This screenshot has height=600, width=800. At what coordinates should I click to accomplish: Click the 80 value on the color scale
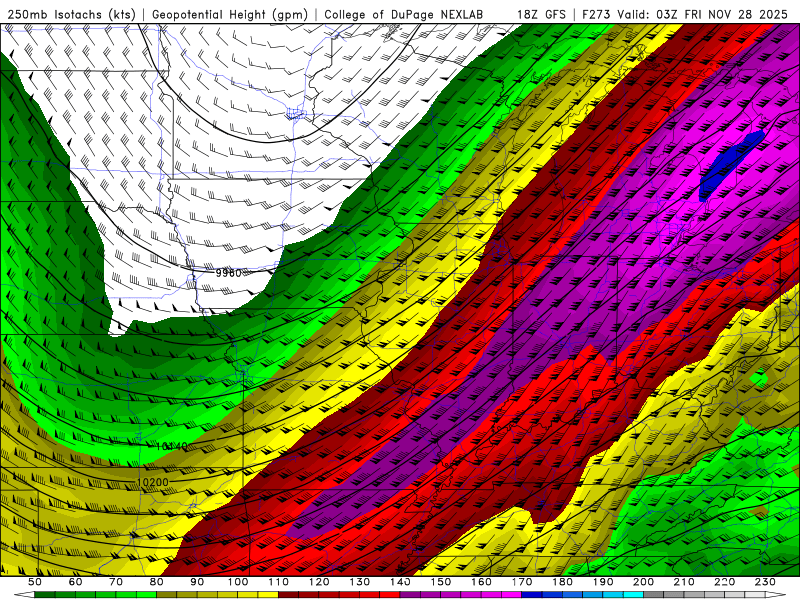point(157,582)
